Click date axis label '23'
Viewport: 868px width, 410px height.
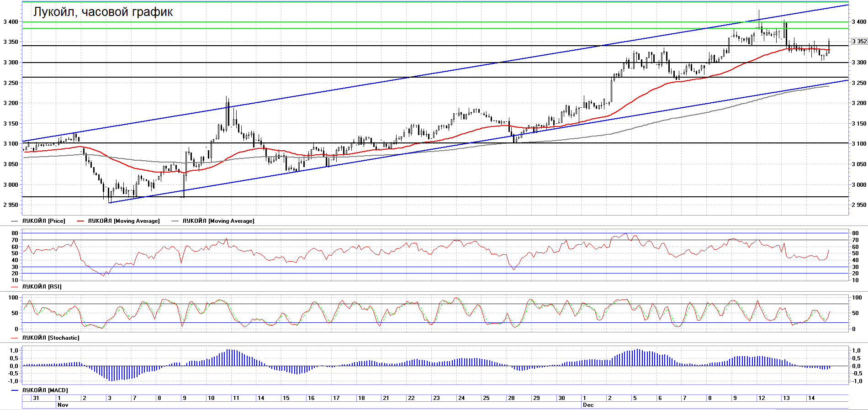tap(436, 398)
